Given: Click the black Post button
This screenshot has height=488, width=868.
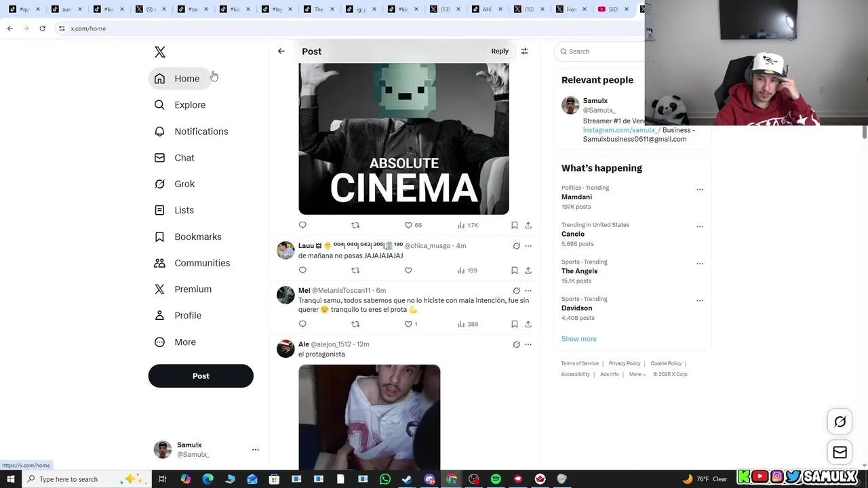Looking at the screenshot, I should (x=201, y=376).
